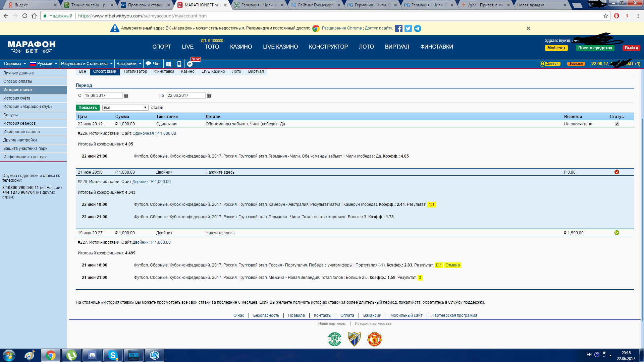Click the Windows tiles layout icon
644x362 pixels.
point(168,64)
